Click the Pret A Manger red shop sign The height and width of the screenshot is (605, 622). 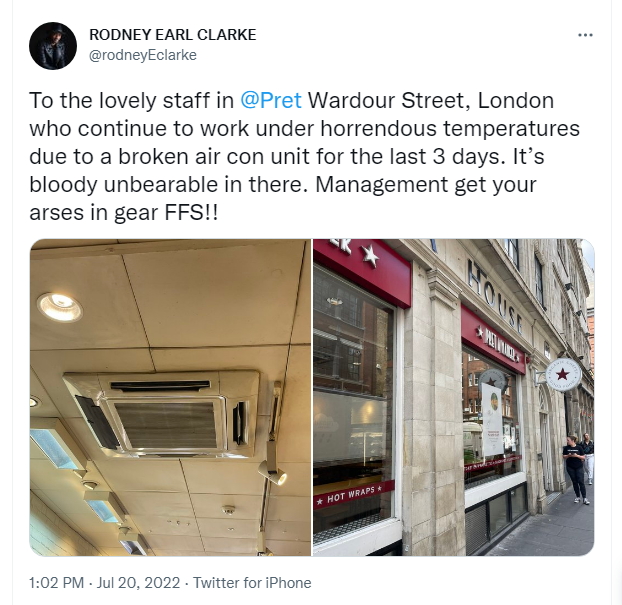click(493, 340)
